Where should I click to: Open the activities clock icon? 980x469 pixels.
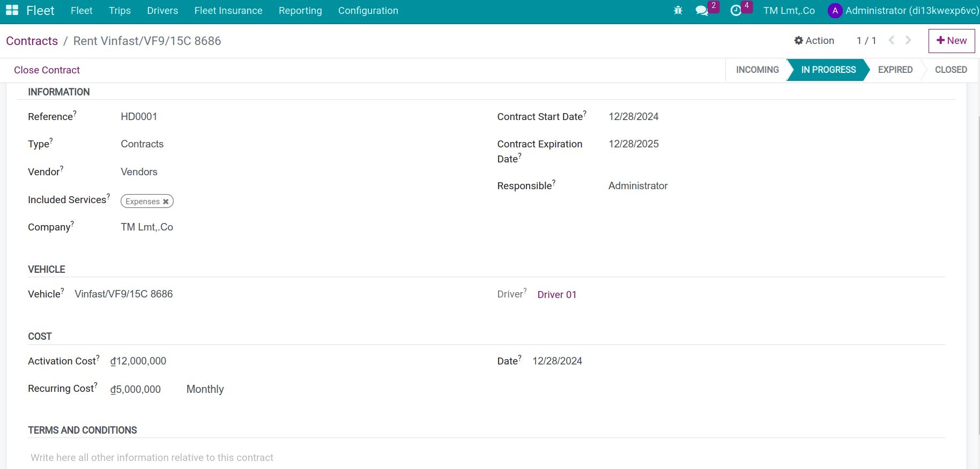click(x=736, y=11)
